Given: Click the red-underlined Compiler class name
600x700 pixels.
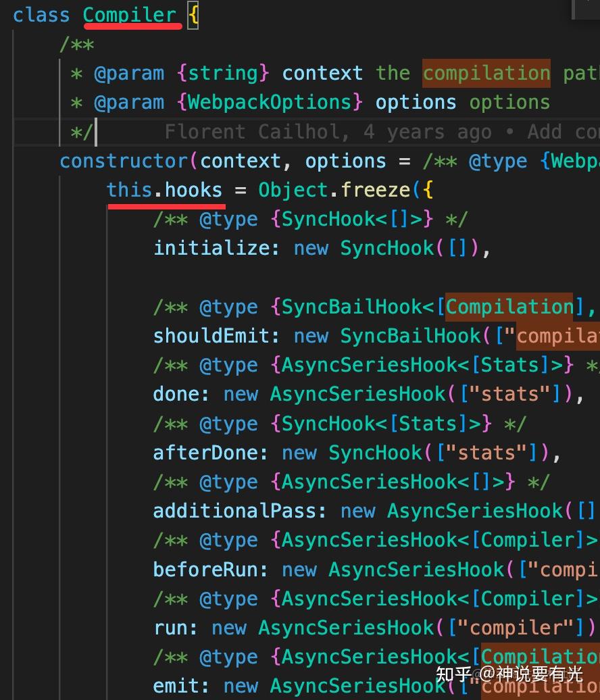Looking at the screenshot, I should pyautogui.click(x=130, y=15).
